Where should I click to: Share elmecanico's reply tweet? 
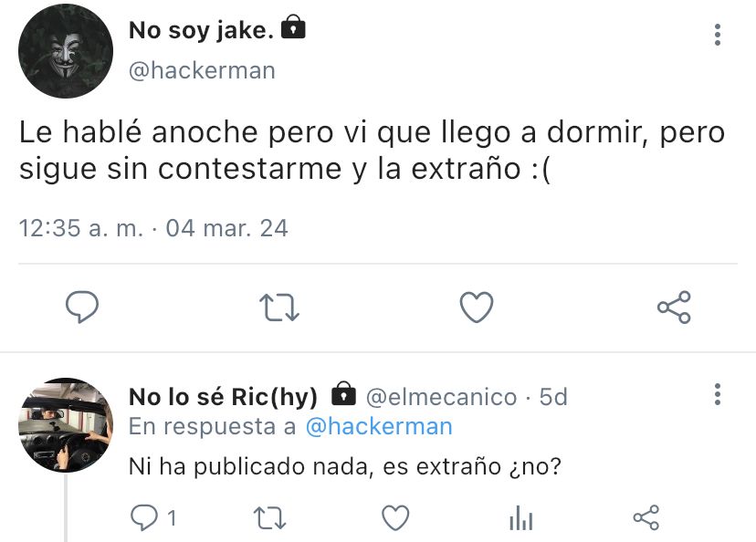point(646,518)
